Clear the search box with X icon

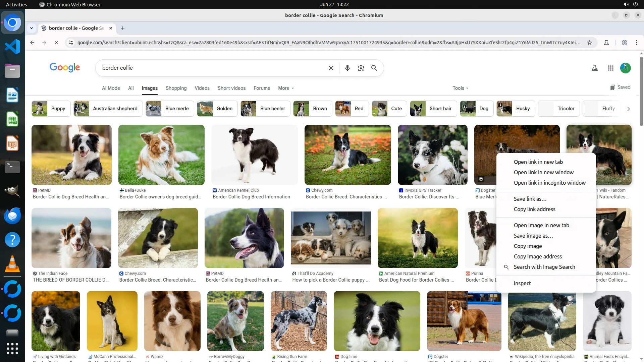coord(331,68)
